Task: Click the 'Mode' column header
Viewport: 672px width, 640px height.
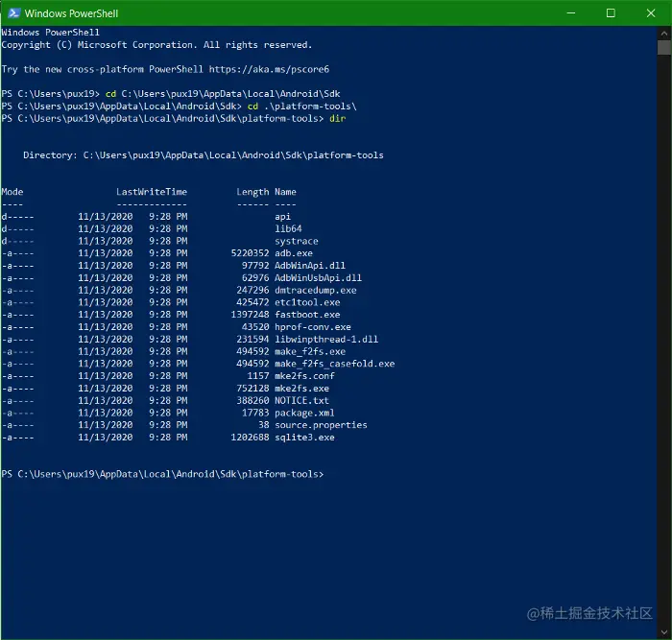Action: 12,192
